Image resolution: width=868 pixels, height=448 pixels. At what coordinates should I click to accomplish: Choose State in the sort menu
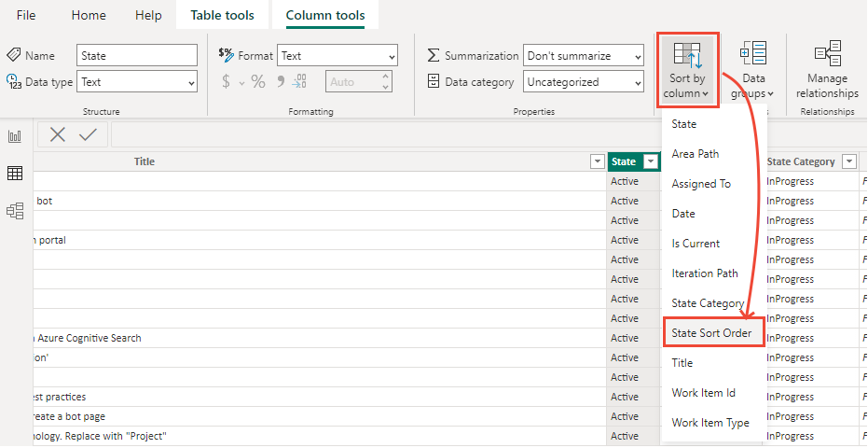714,123
